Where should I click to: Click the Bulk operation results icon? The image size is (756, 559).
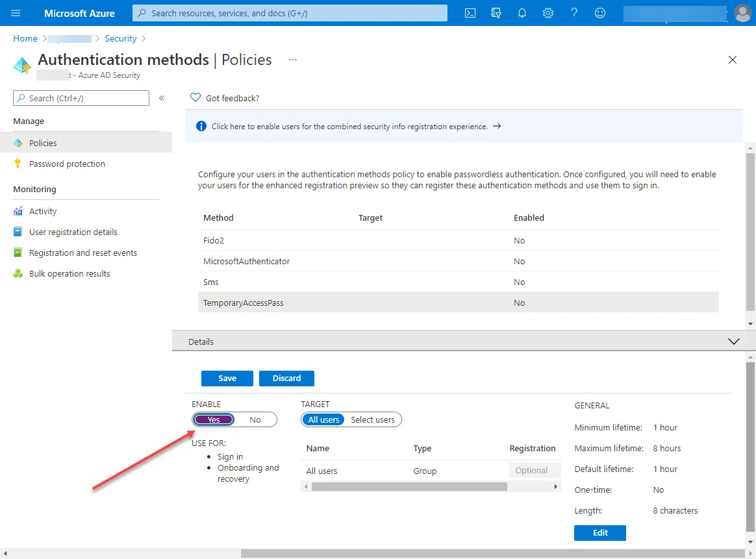point(18,273)
